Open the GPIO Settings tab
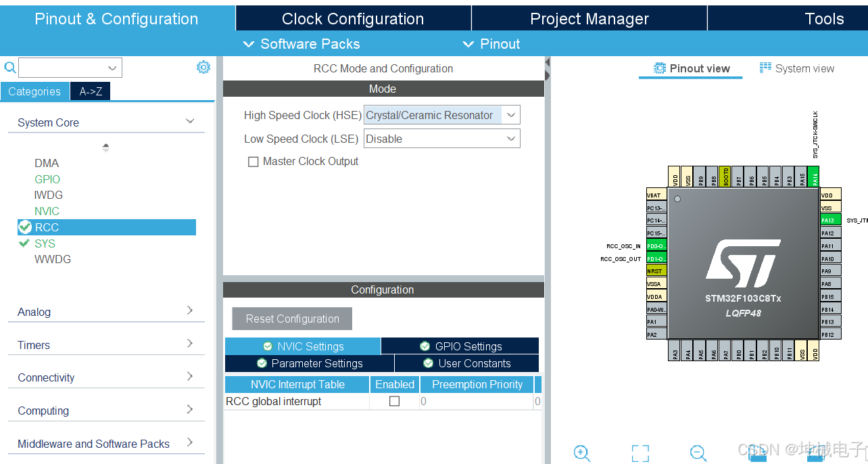This screenshot has width=868, height=464. click(x=460, y=346)
